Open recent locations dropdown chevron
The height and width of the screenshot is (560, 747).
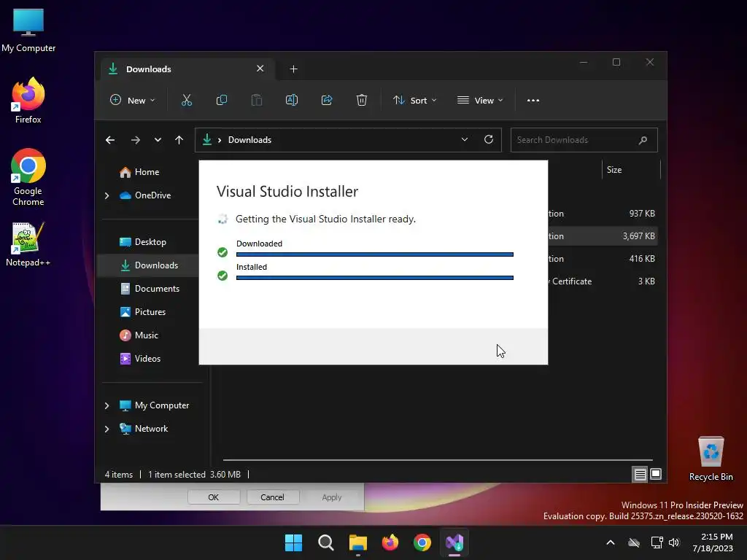pos(158,140)
